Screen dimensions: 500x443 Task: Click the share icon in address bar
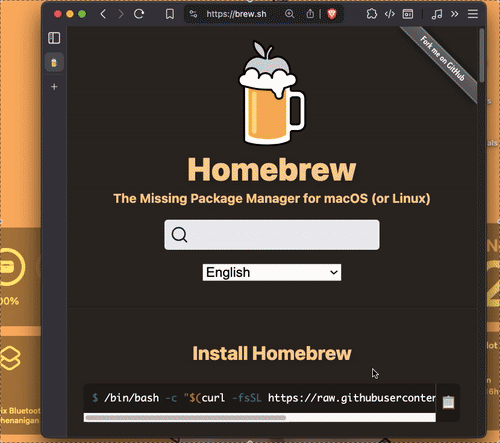310,14
